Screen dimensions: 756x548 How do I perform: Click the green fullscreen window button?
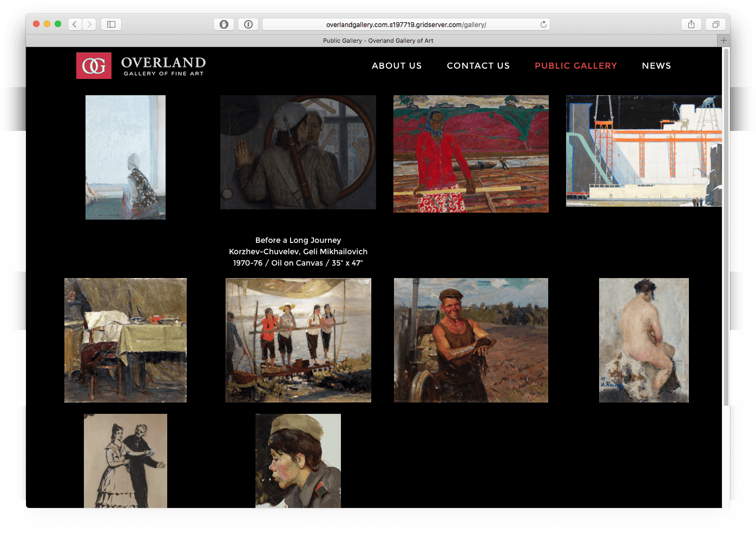point(58,24)
